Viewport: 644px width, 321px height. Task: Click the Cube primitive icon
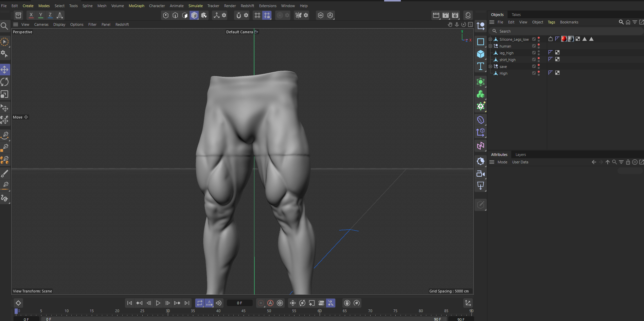click(480, 54)
